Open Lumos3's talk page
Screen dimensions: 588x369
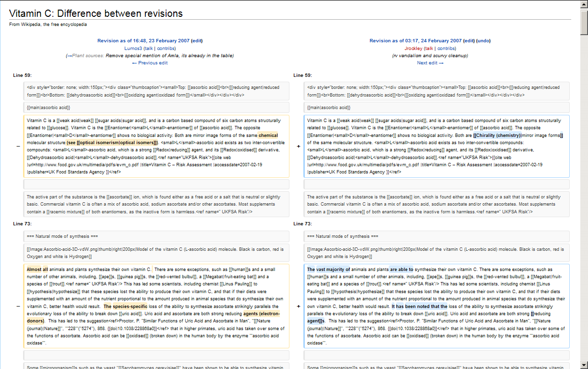tap(148, 49)
